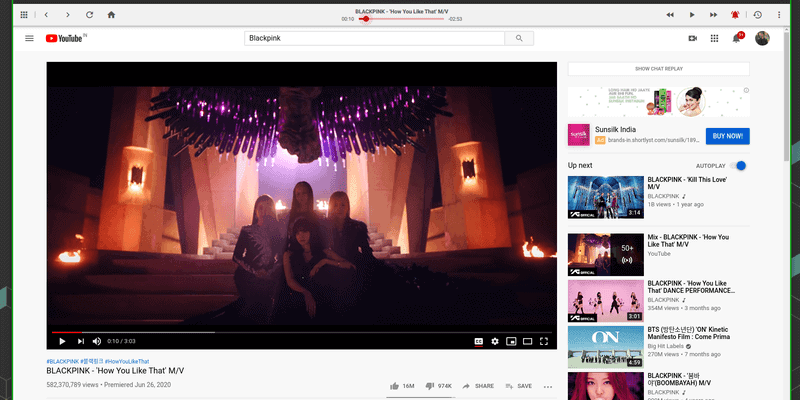Click the Save button

pos(518,386)
